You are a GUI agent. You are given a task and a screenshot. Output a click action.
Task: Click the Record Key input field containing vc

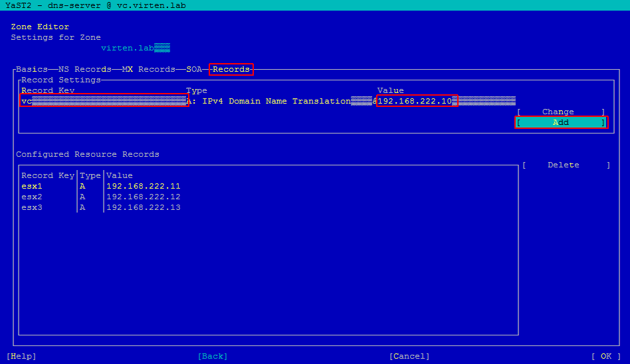pyautogui.click(x=104, y=101)
